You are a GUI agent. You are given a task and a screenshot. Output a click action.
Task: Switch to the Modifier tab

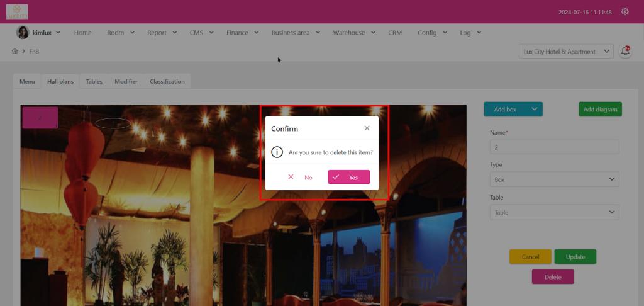tap(126, 81)
